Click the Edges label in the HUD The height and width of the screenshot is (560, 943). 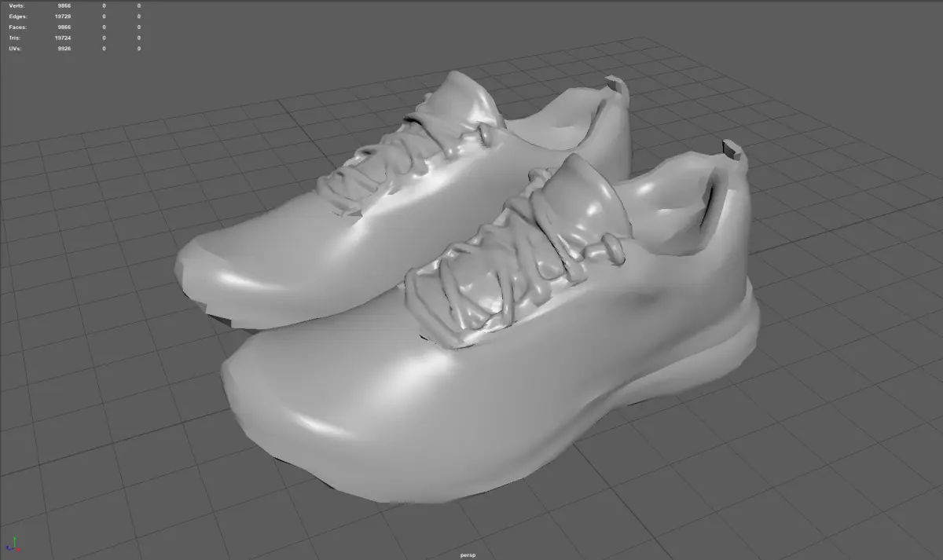17,16
